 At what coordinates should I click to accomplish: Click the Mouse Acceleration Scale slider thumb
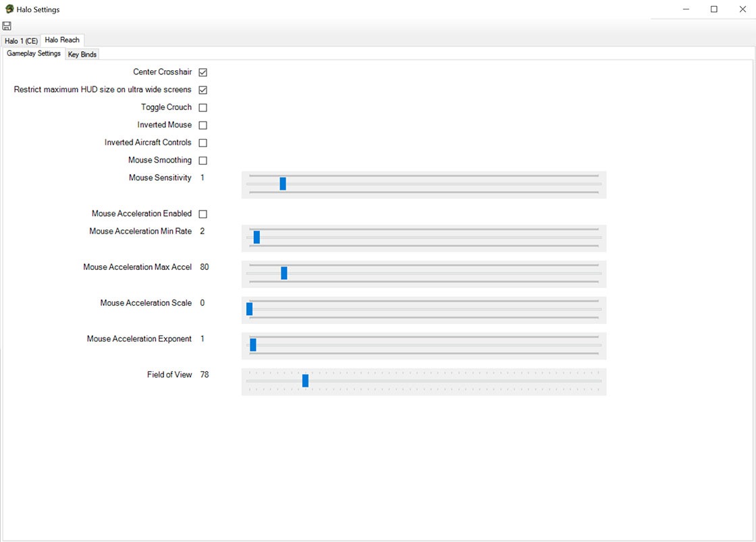pyautogui.click(x=249, y=308)
